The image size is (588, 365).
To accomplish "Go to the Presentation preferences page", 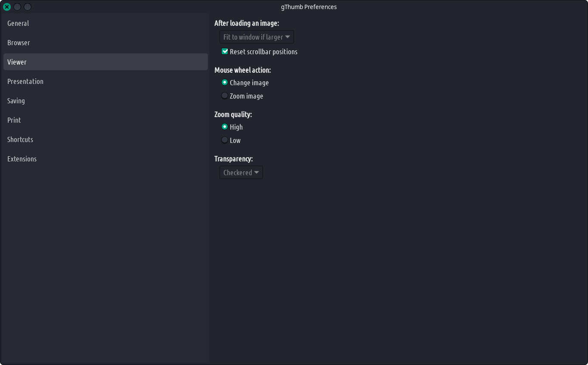I will [105, 81].
